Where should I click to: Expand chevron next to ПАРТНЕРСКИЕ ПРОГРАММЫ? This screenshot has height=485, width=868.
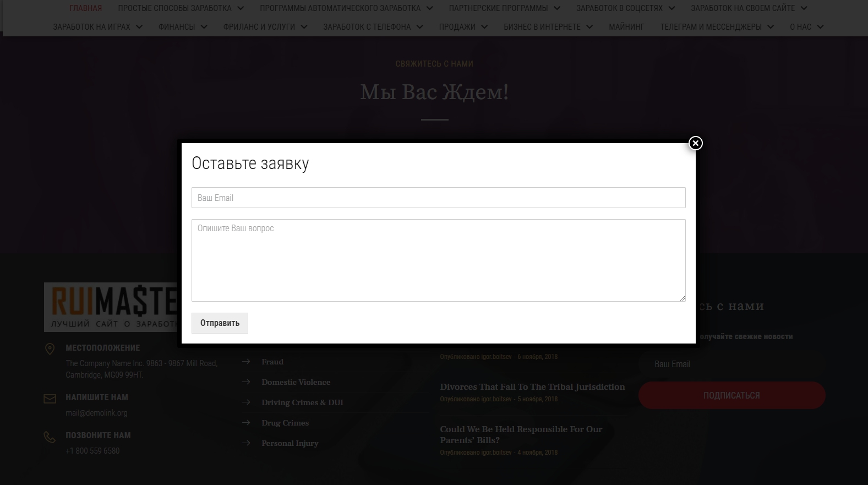click(x=557, y=8)
